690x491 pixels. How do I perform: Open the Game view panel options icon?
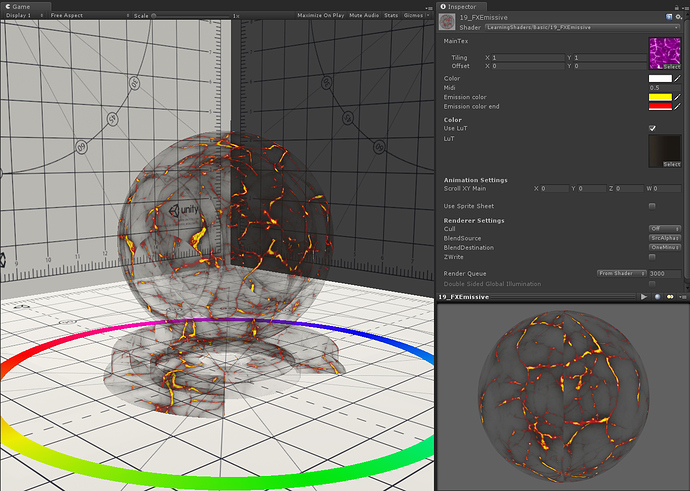429,8
